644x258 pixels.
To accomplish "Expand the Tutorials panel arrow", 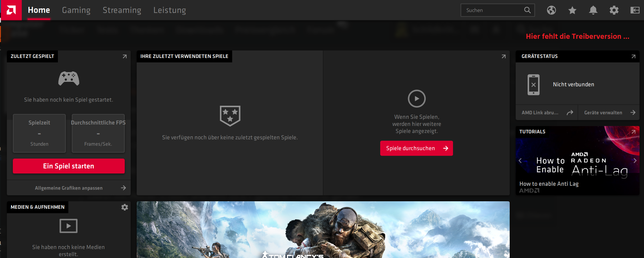I will pos(634,132).
